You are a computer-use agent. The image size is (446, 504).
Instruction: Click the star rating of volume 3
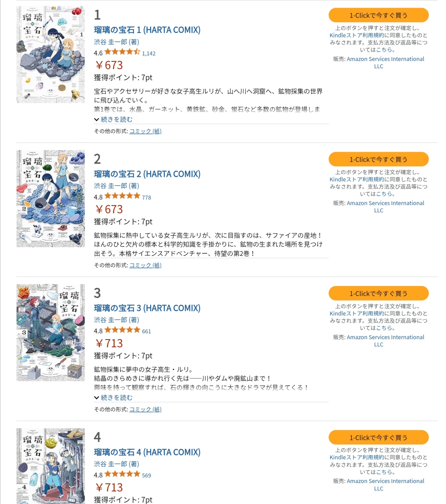(122, 330)
